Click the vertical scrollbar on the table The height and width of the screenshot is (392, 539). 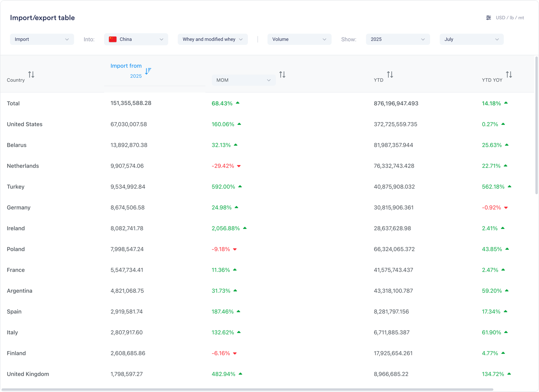pyautogui.click(x=536, y=125)
